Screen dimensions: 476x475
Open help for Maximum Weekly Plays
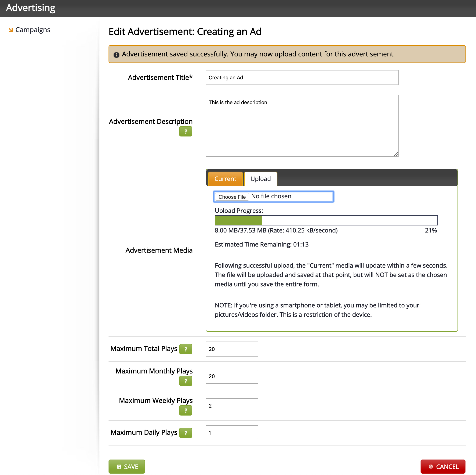pyautogui.click(x=185, y=410)
